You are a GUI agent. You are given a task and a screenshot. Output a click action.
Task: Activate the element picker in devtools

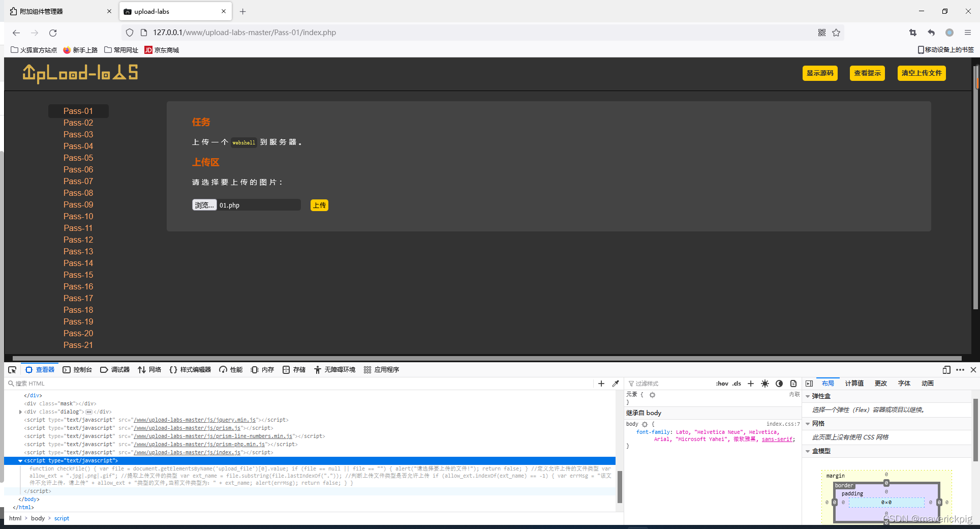click(x=12, y=370)
